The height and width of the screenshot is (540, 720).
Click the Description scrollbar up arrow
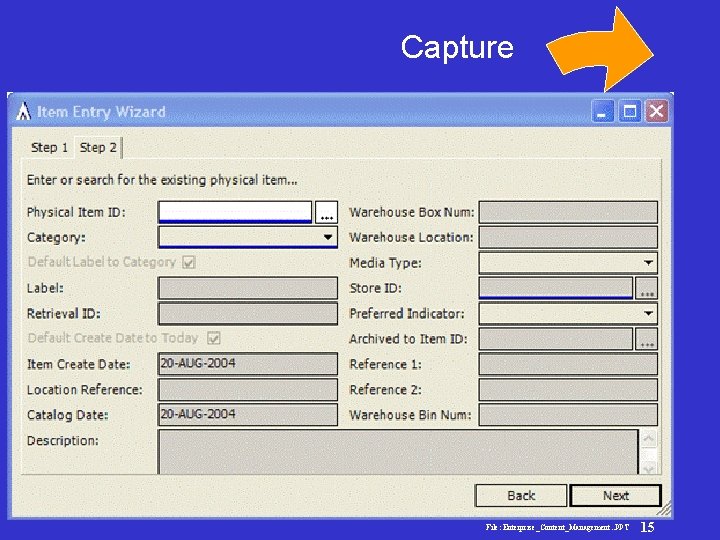pyautogui.click(x=648, y=439)
